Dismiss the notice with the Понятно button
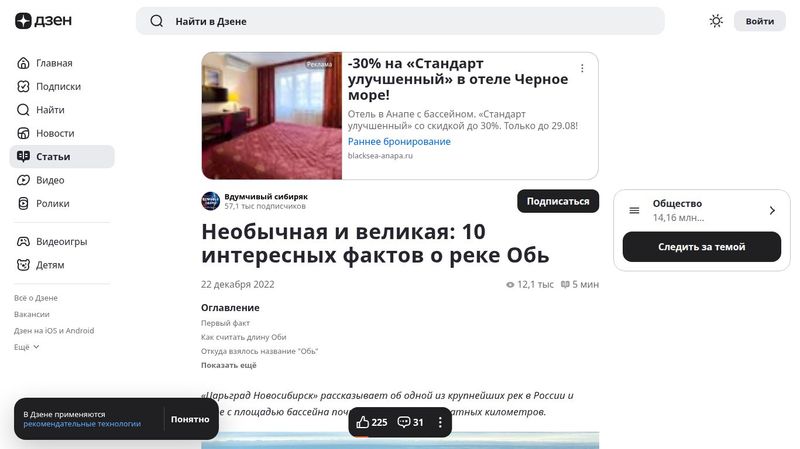This screenshot has width=800, height=449. 190,419
